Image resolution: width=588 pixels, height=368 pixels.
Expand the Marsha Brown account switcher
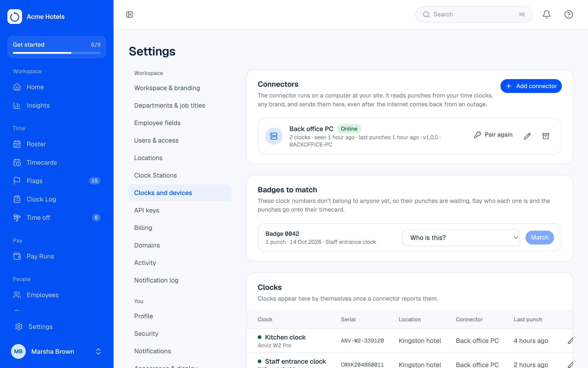57,351
